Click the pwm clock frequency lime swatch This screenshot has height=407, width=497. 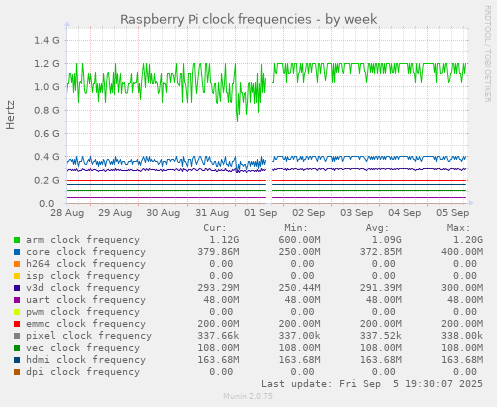pos(17,312)
